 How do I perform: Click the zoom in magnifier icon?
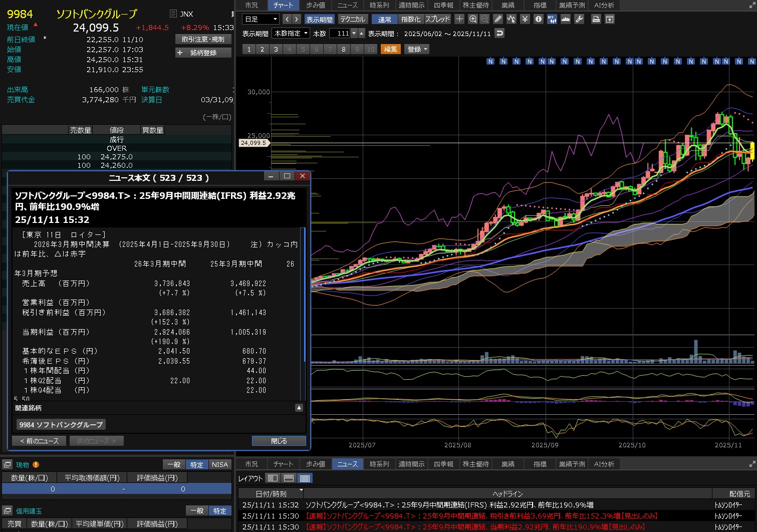(x=472, y=19)
